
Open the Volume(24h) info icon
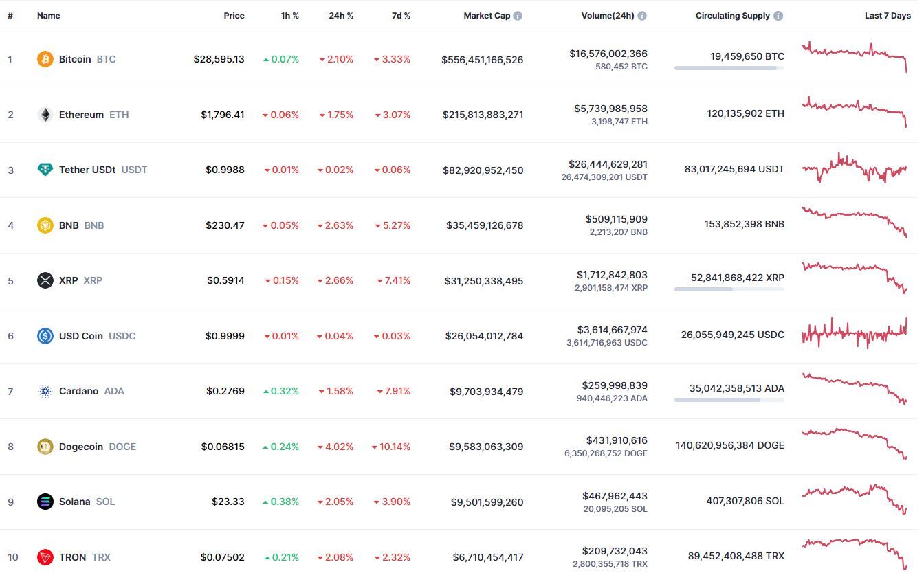pyautogui.click(x=642, y=16)
